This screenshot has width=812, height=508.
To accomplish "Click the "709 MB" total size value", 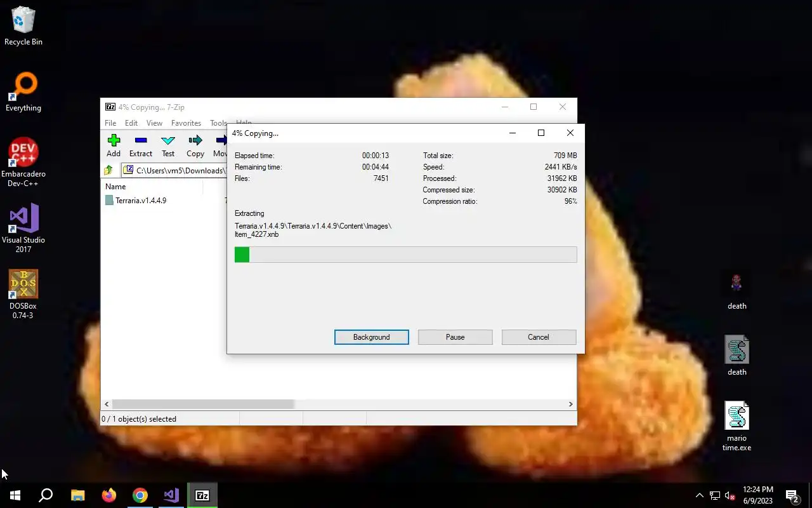I will 565,156.
